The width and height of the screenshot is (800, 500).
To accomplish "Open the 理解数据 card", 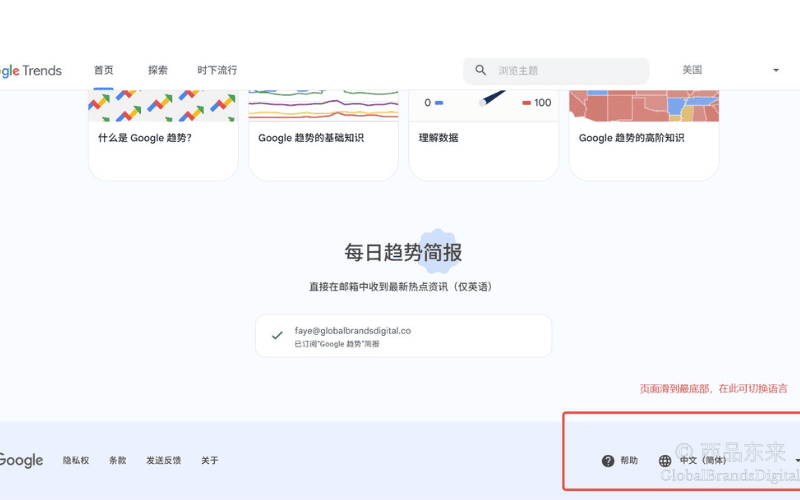I will tap(484, 135).
